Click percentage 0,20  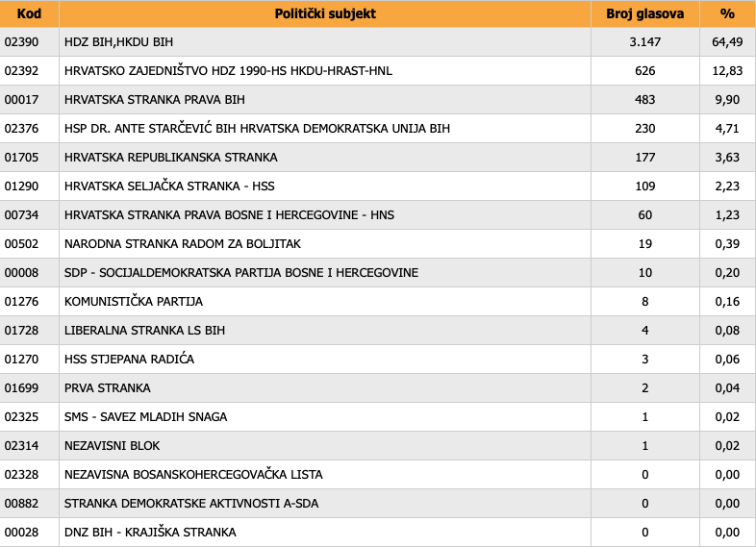(x=727, y=273)
